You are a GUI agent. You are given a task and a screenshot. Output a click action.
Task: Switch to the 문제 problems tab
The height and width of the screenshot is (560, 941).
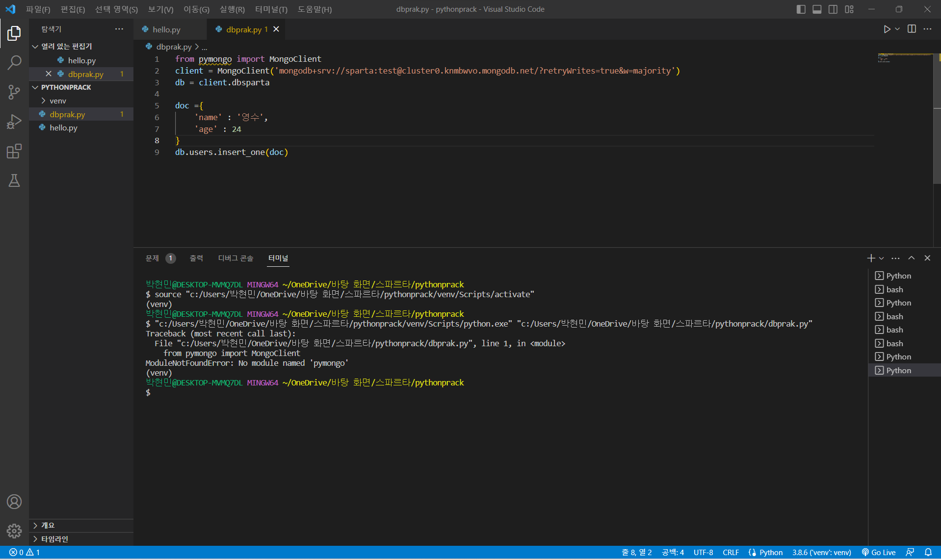click(x=160, y=258)
